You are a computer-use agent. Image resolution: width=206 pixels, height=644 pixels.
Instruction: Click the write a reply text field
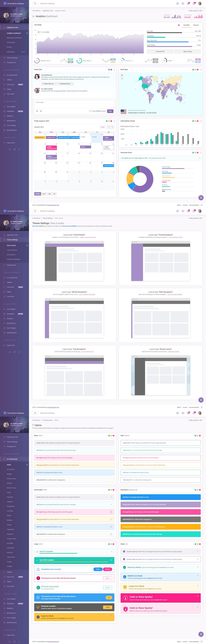(x=74, y=104)
